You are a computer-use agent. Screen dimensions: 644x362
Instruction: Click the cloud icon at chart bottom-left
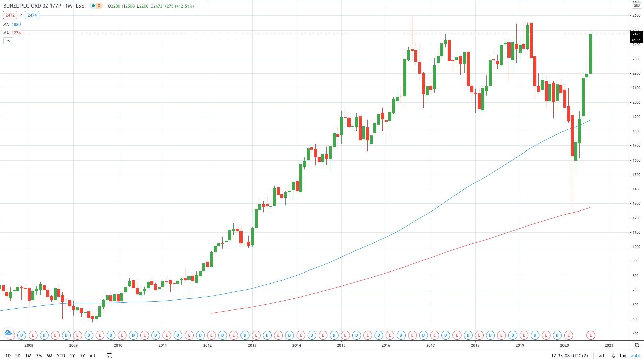pos(8,333)
